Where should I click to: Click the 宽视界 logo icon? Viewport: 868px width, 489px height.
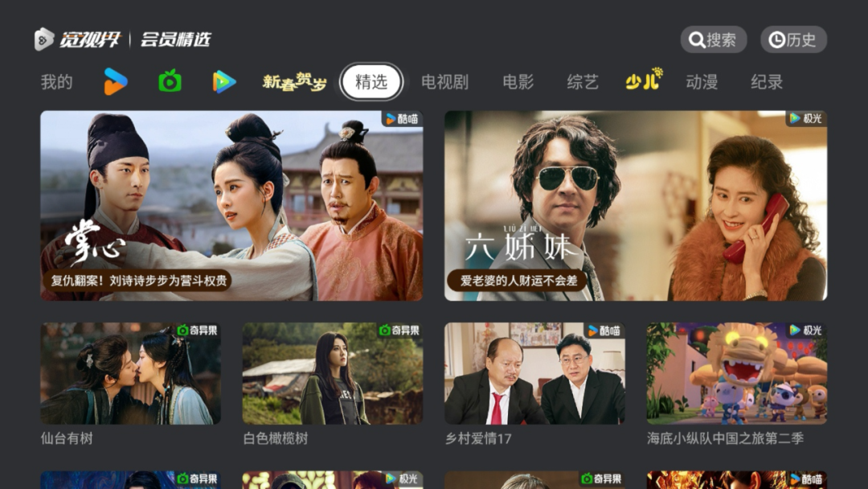(44, 39)
